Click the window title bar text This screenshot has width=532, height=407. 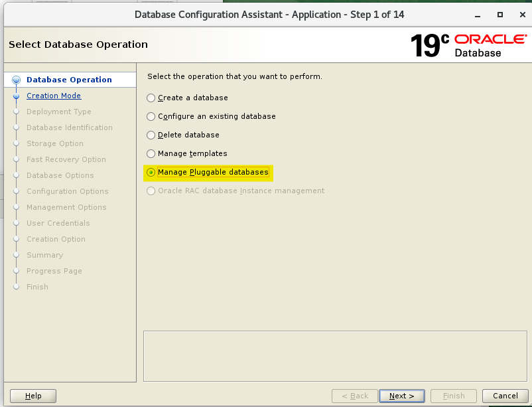tap(269, 15)
